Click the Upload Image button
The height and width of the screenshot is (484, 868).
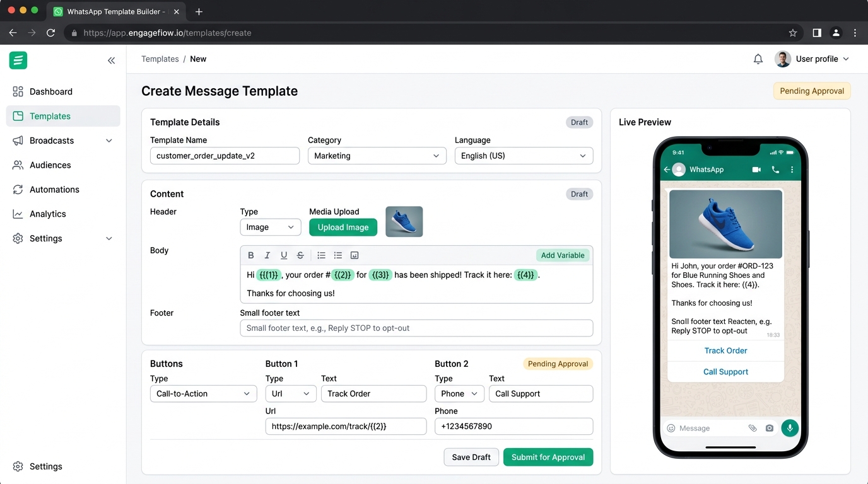pos(343,228)
